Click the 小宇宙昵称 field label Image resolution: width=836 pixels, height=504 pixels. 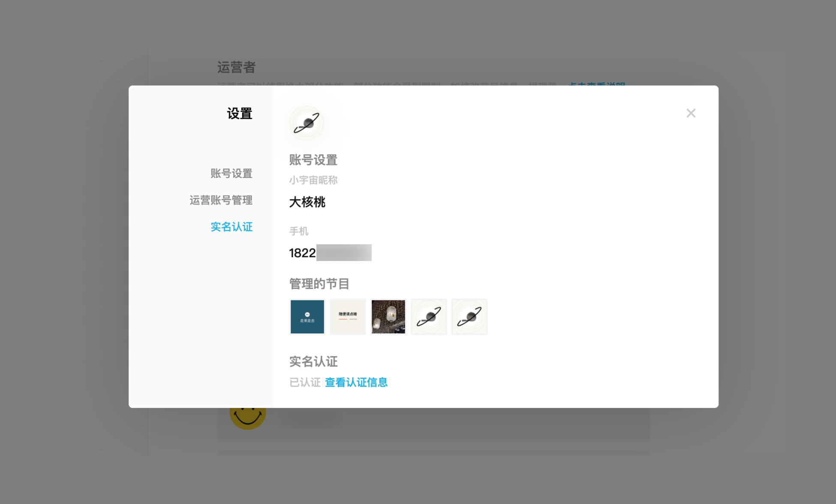tap(313, 180)
